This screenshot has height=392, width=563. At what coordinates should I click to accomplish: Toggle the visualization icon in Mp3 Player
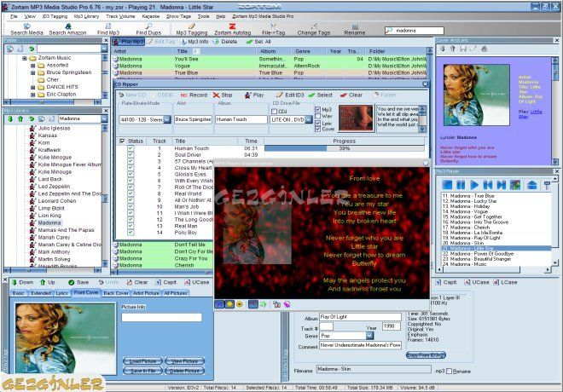515,185
